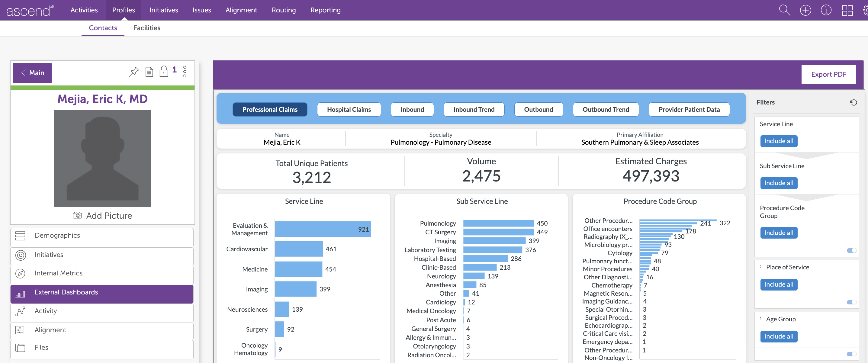Toggle the Place of Service switch
868x363 pixels.
point(851,302)
